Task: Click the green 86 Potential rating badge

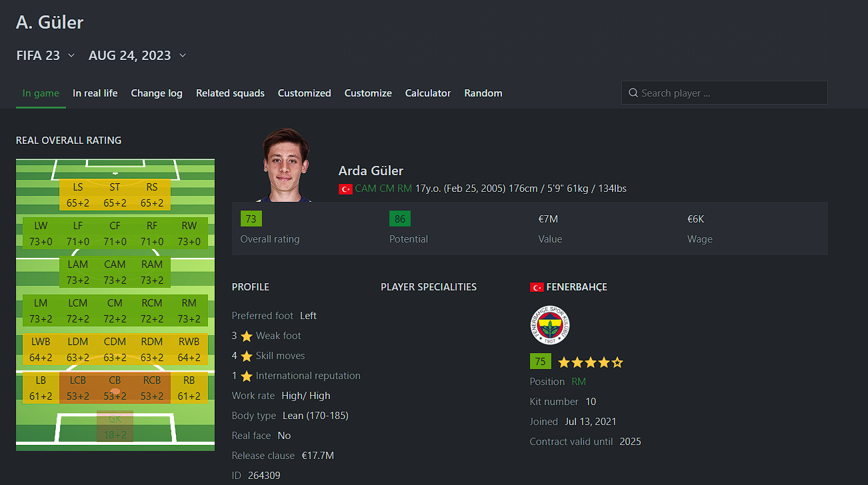Action: (x=400, y=219)
